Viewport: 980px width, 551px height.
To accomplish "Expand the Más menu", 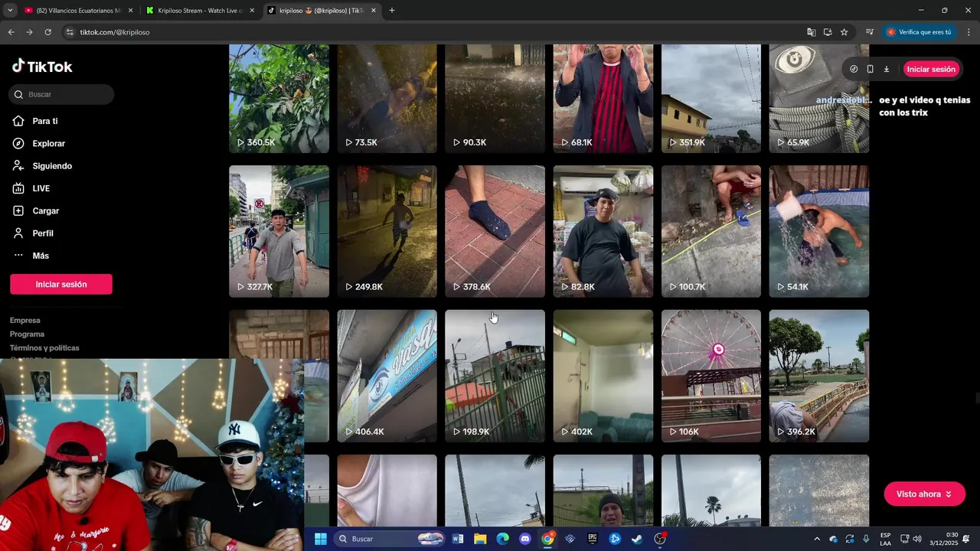I will pos(41,256).
